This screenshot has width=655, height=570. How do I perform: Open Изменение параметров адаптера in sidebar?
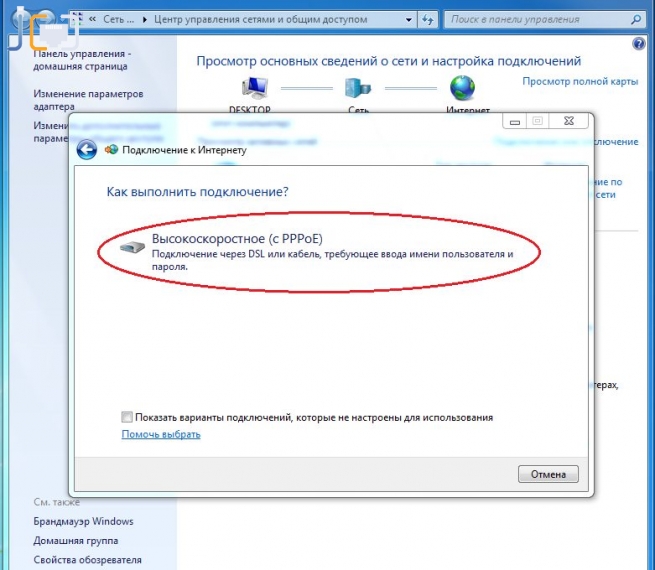pyautogui.click(x=88, y=100)
